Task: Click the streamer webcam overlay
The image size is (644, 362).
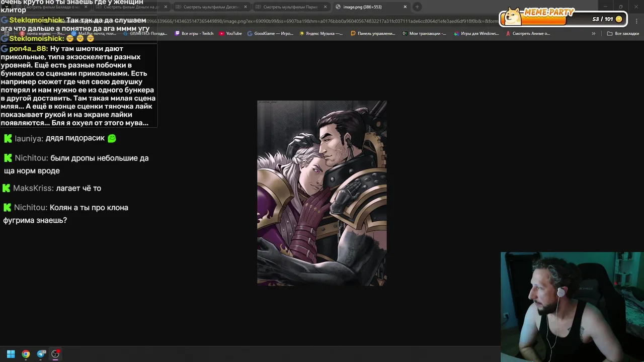Action: coord(572,307)
